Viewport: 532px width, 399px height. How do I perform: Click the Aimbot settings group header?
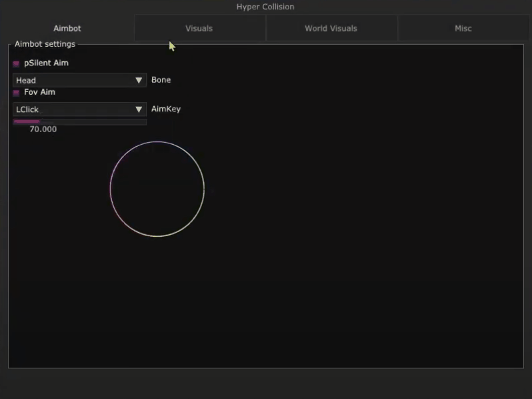[45, 44]
